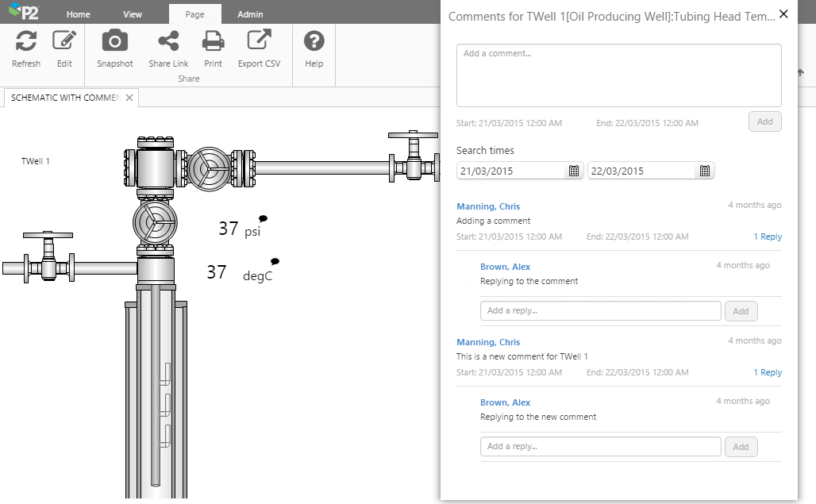This screenshot has height=504, width=816.
Task: Open the Admin tab
Action: [250, 14]
